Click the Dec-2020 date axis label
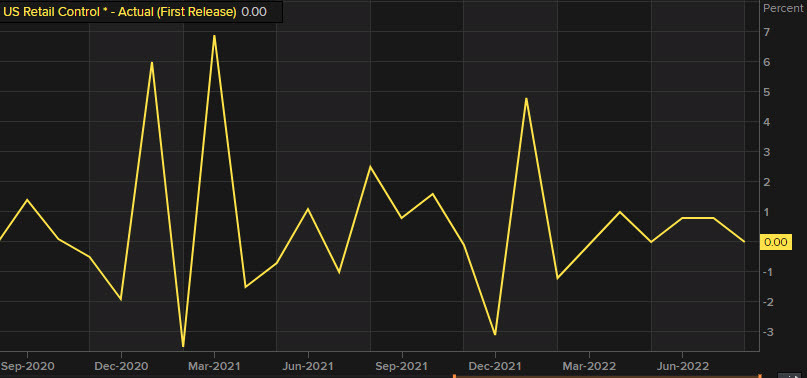Screen dimensions: 807x378 (x=121, y=367)
